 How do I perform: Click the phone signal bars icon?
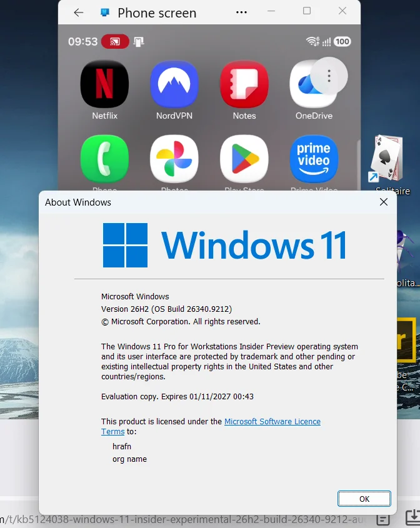326,42
